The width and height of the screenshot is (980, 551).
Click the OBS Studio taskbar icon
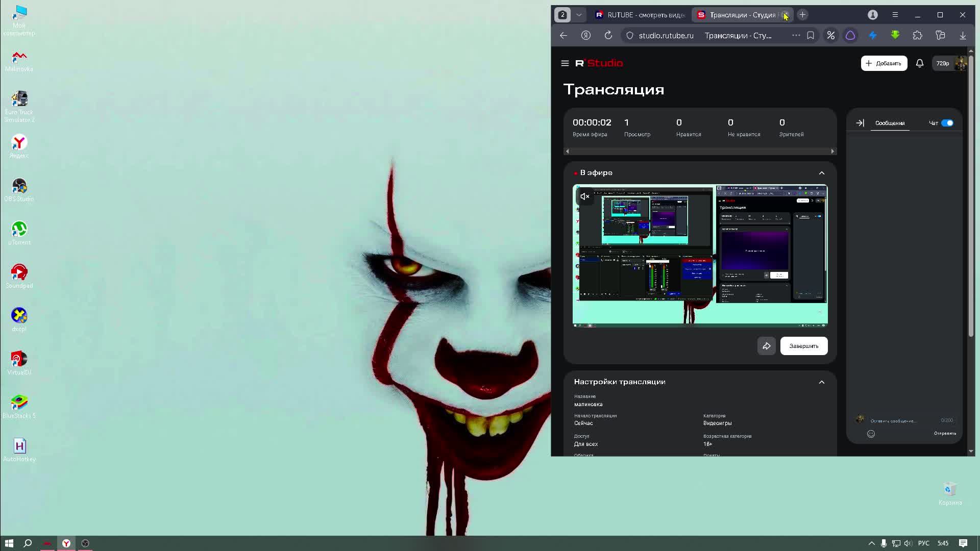point(85,543)
